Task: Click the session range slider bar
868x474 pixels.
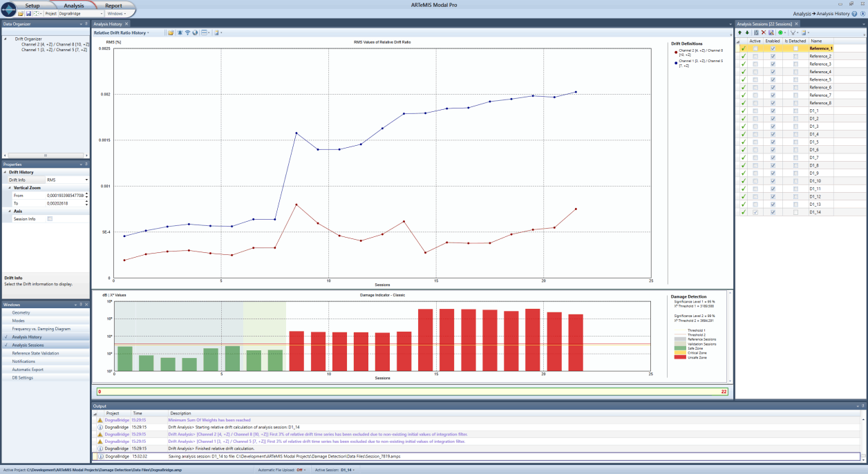Action: [412, 392]
